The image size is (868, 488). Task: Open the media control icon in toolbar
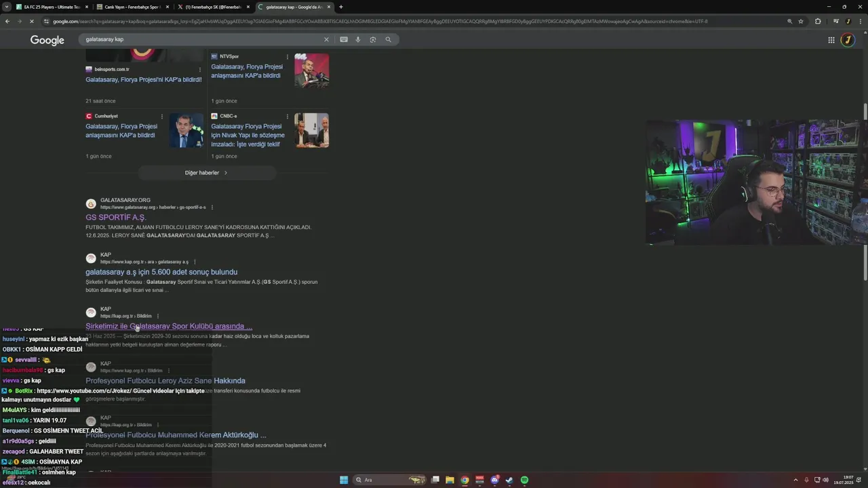835,21
